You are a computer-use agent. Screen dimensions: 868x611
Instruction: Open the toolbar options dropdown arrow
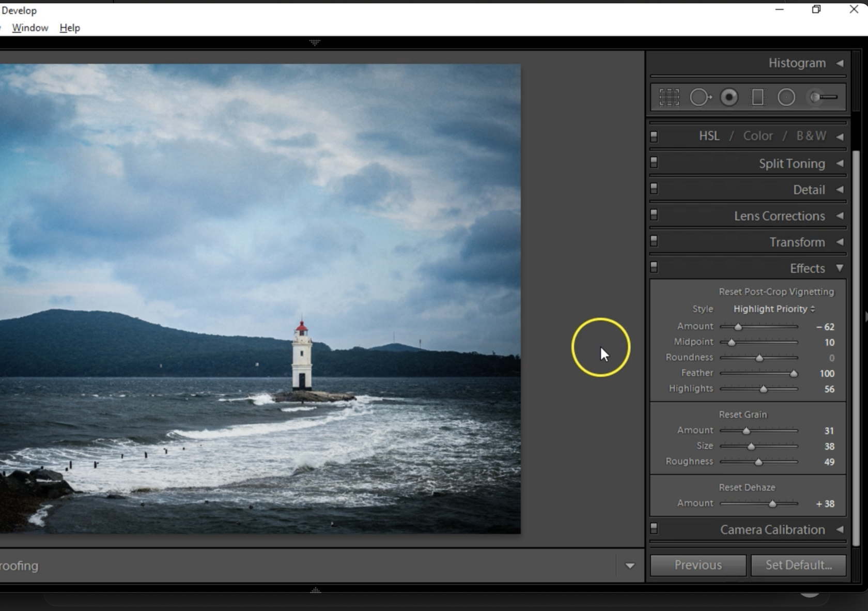coord(629,566)
